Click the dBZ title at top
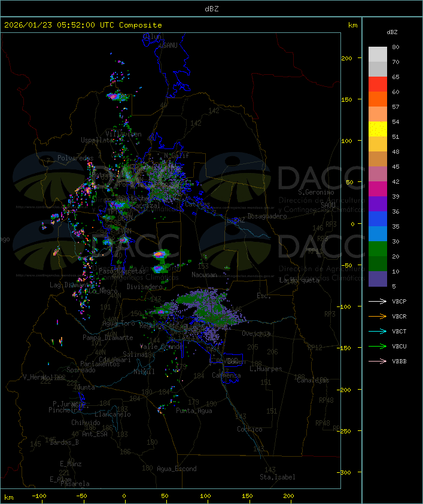423x504 pixels. tap(211, 8)
